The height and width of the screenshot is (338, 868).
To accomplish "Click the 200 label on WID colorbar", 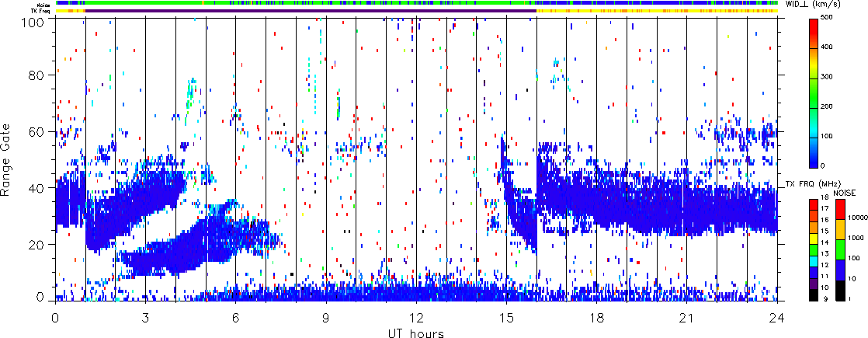I will tap(828, 107).
